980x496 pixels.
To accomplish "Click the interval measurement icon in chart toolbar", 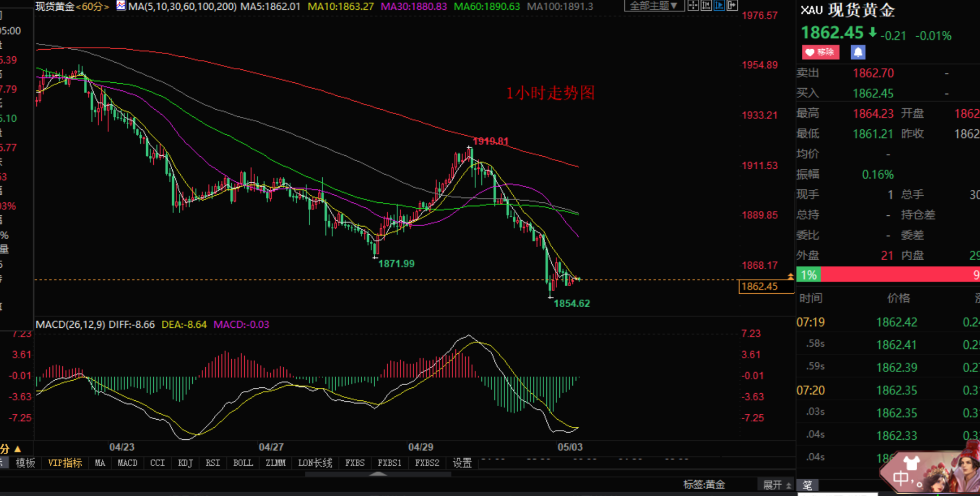I will click(x=706, y=6).
